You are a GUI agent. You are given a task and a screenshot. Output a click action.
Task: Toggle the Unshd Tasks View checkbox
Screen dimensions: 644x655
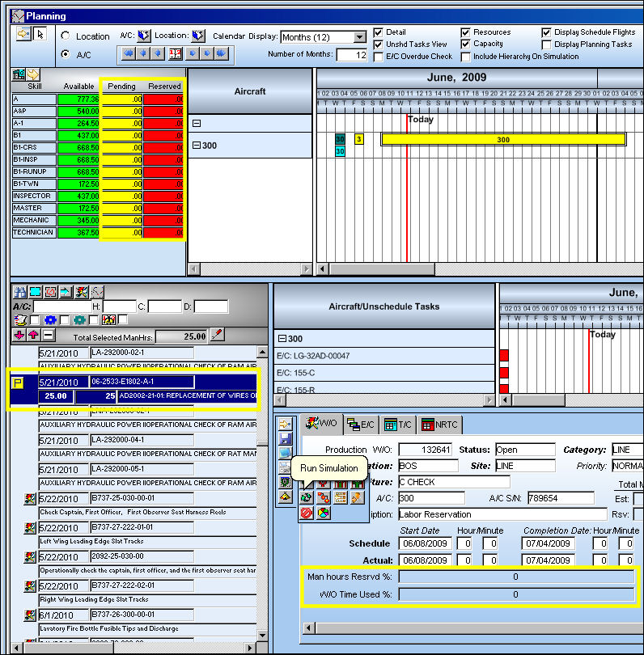click(x=378, y=44)
